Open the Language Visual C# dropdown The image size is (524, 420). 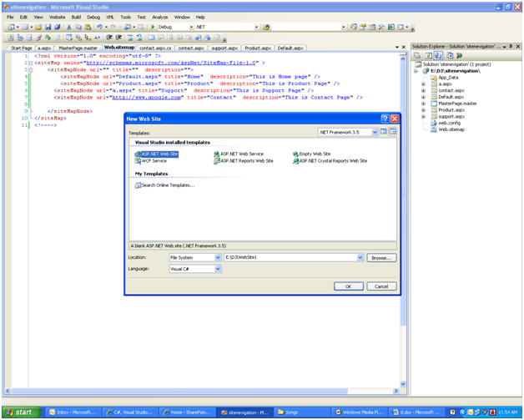coord(218,269)
